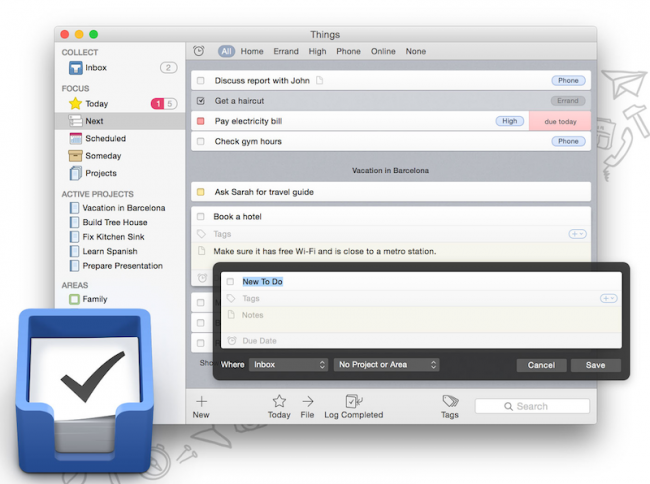Open the Someday box icon
650x484 pixels.
75,156
